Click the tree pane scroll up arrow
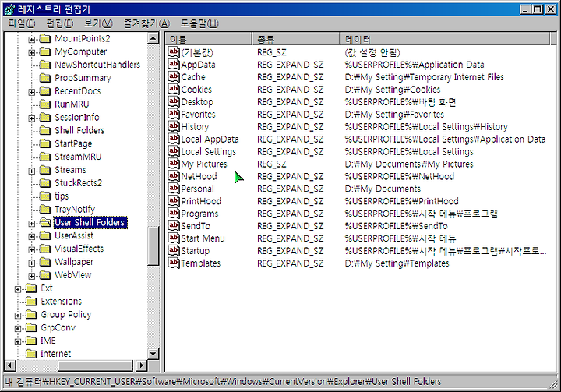 (153, 38)
